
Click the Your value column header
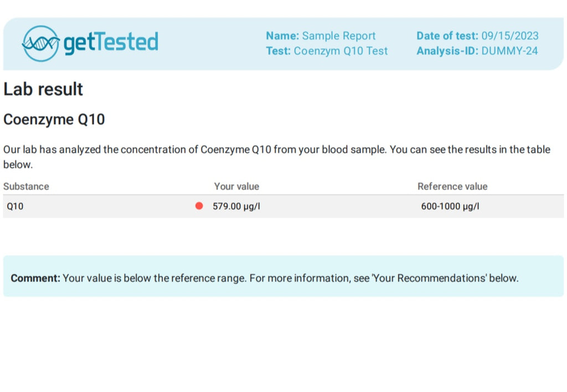pyautogui.click(x=236, y=187)
